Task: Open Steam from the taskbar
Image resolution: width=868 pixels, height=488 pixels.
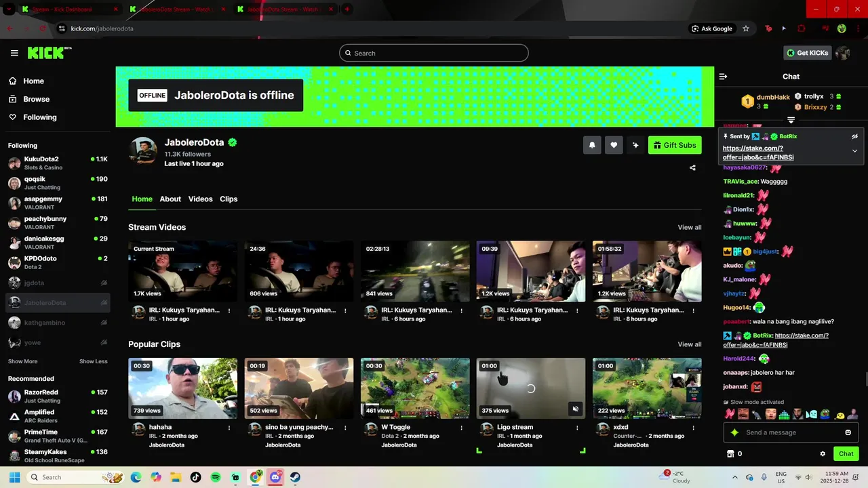Action: point(296,477)
